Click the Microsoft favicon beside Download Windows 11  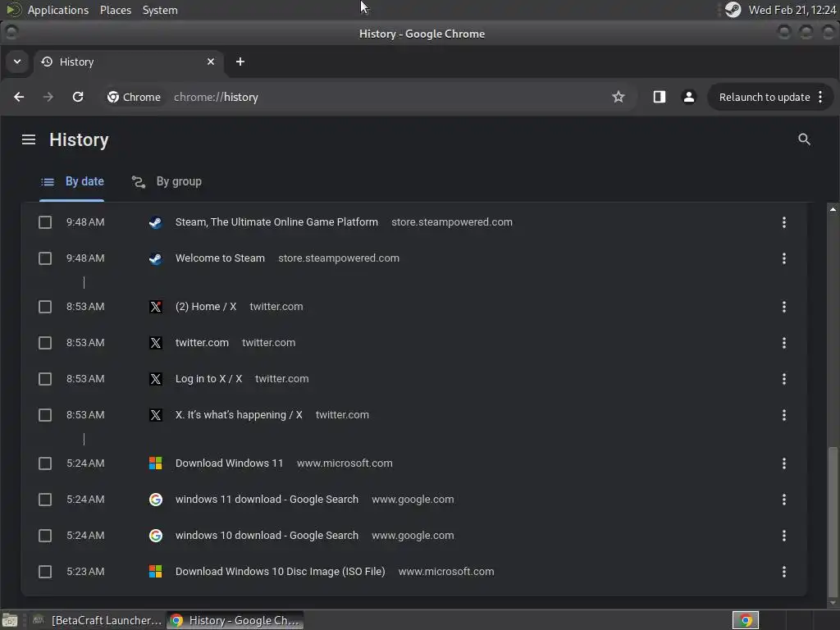pos(155,463)
